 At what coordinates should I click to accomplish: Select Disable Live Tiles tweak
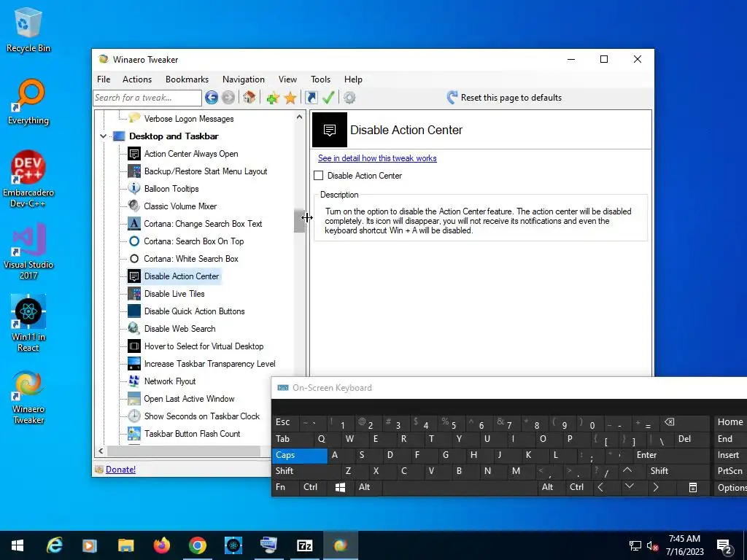174,294
